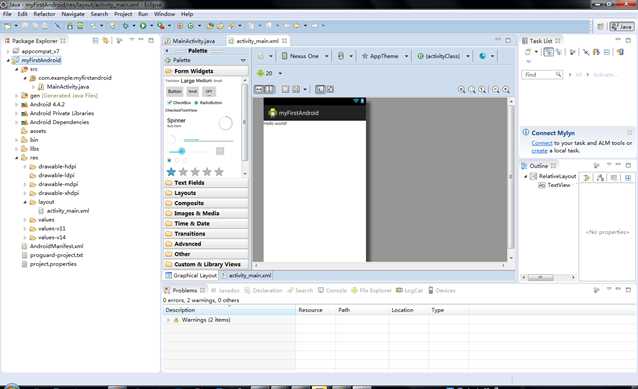
Task: Click the Debug bug icon in main toolbar
Action: click(x=126, y=26)
